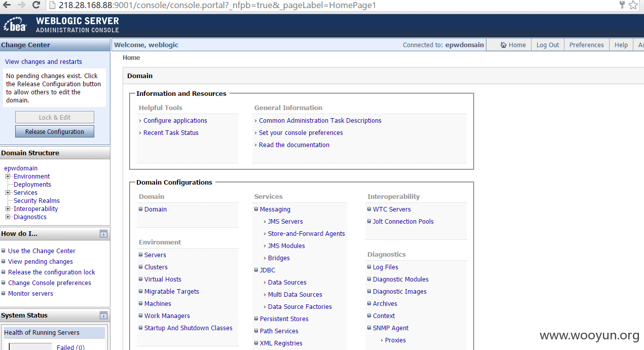Collapse the How do I panel icon
Screen dimensions: 644x350
(x=103, y=234)
